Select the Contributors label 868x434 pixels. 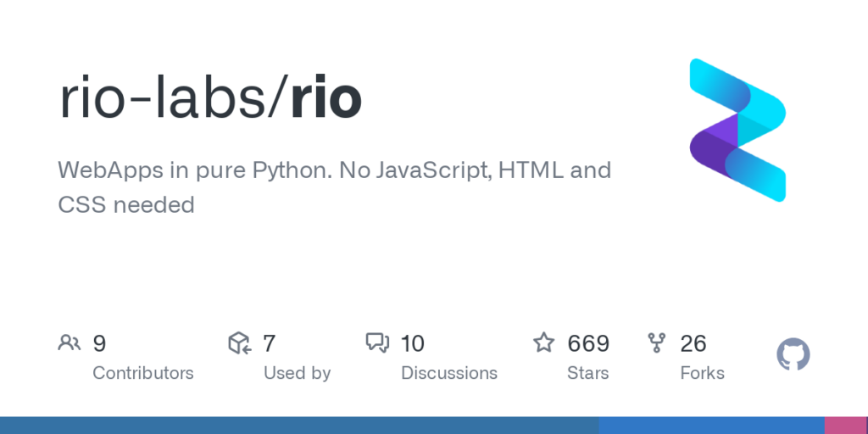point(142,373)
